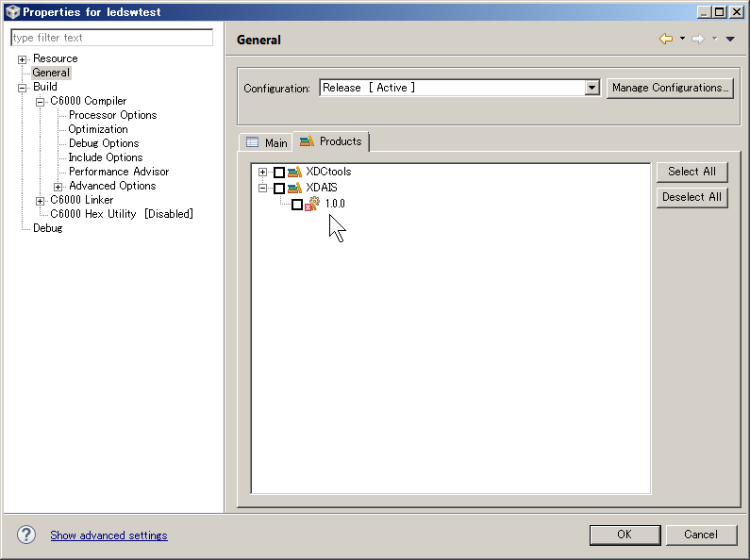
Task: Collapse the XDAIS tree node
Action: pos(262,189)
